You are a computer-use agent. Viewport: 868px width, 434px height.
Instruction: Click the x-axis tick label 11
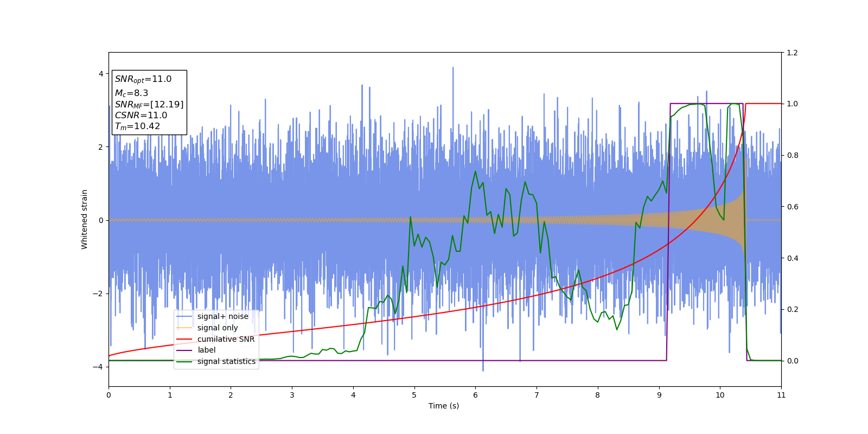(x=781, y=395)
